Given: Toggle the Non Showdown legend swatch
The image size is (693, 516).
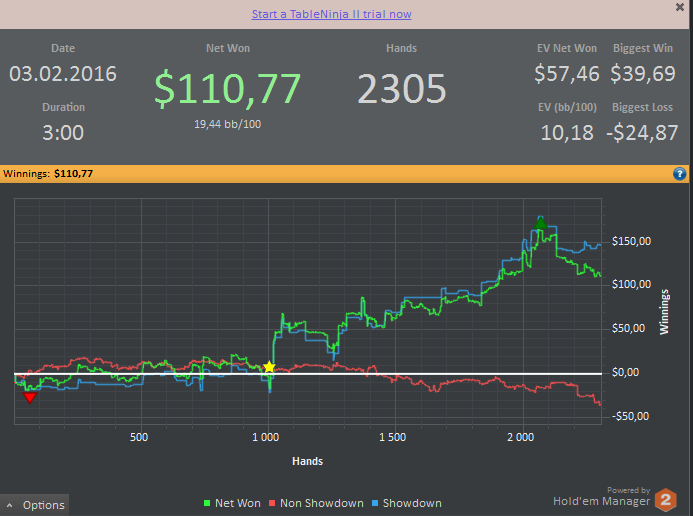Looking at the screenshot, I should tap(272, 503).
